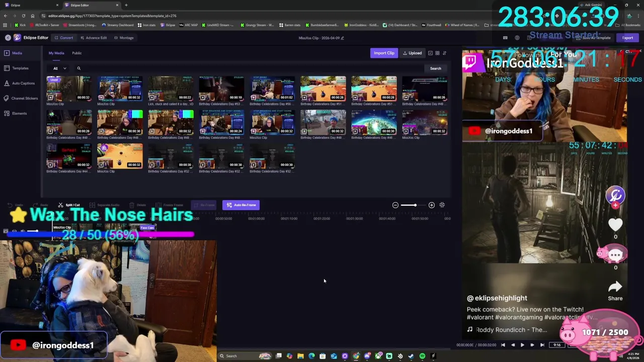Open File Explorer from the taskbar
644x362 pixels.
[300, 356]
